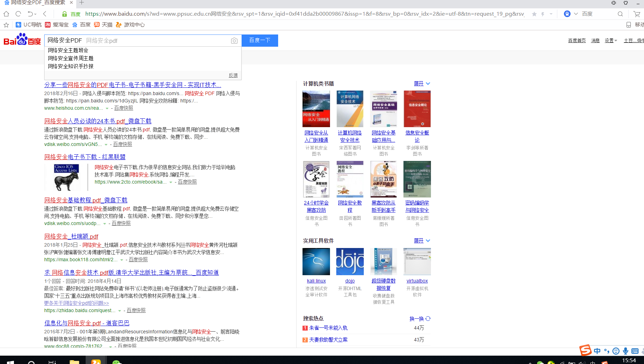644x364 pixels.
Task: Click the magnifier search icon in toolbar
Action: 620,14
